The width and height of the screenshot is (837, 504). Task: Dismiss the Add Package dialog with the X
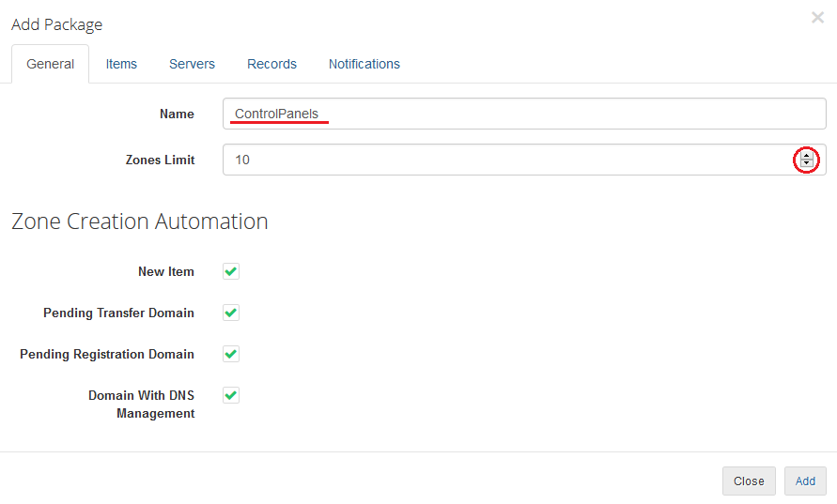tap(817, 18)
